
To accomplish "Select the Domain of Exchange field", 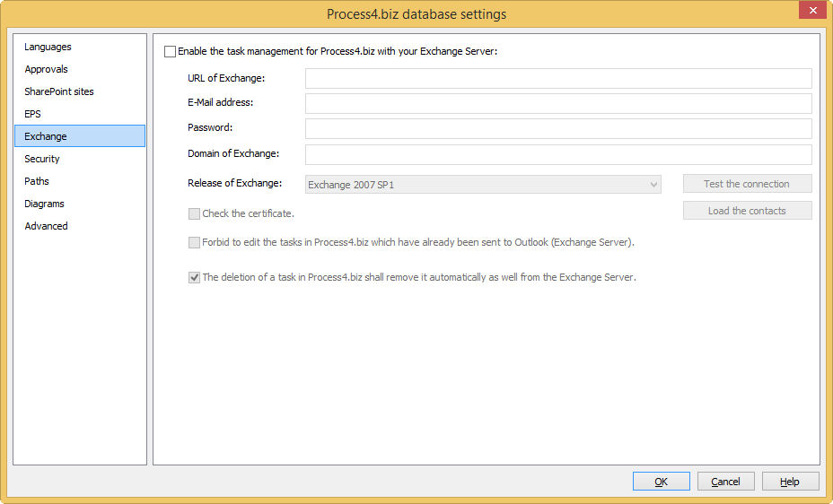I will click(558, 154).
